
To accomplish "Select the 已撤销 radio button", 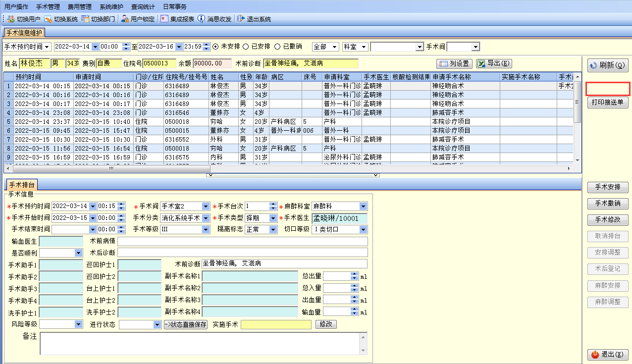I will (x=277, y=47).
